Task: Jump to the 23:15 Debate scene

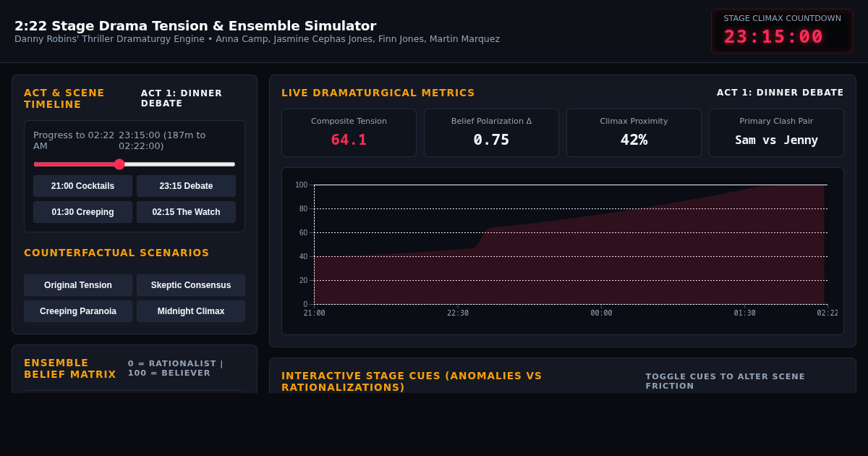Action: 186,186
